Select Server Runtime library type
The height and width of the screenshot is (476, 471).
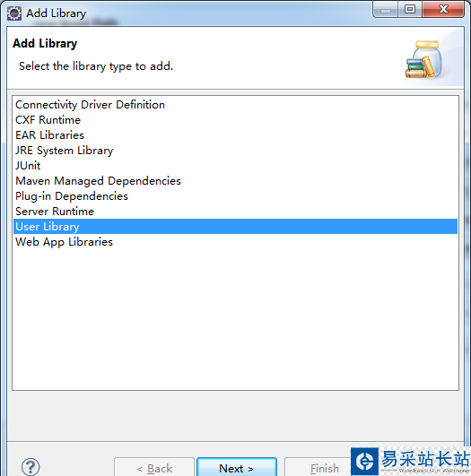pyautogui.click(x=235, y=212)
